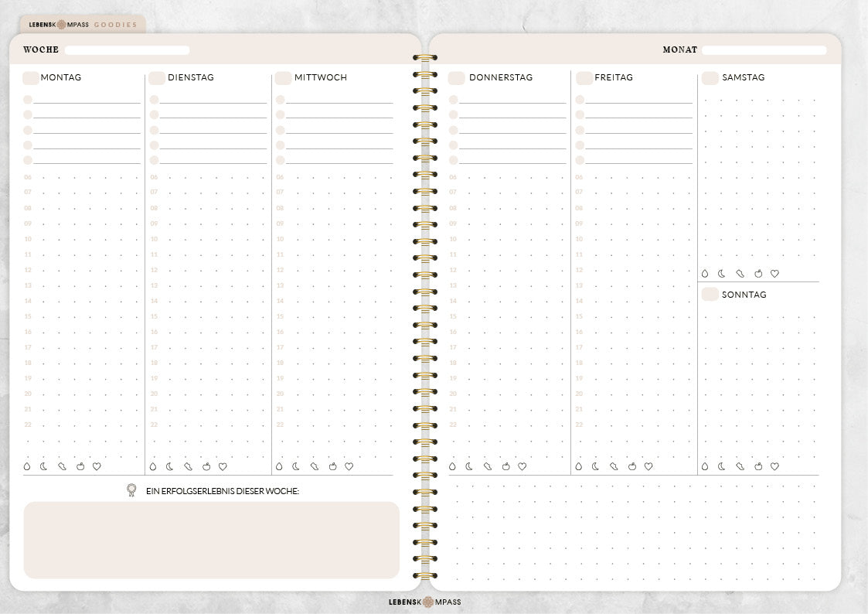Click Donnerstag's heart icon
Screen dimensions: 868x614
[523, 467]
